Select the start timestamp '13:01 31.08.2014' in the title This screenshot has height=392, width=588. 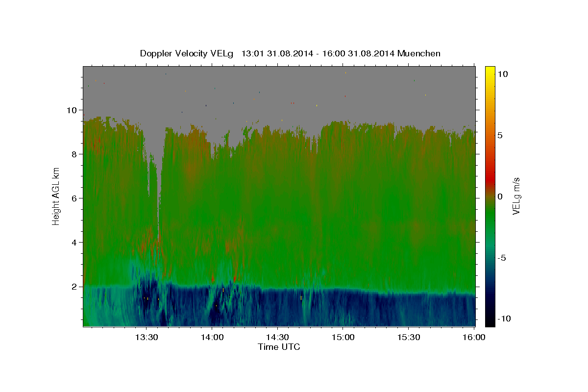click(277, 53)
